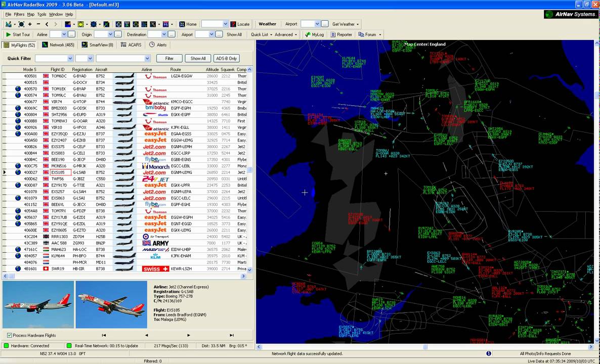
Task: Click the center-map target icon
Action: point(21,24)
